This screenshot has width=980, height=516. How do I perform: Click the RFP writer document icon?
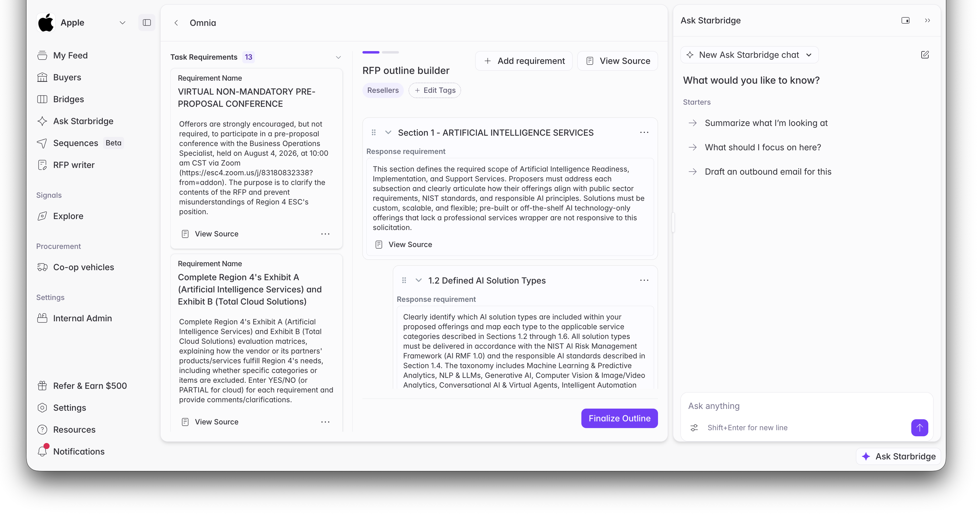(x=42, y=165)
